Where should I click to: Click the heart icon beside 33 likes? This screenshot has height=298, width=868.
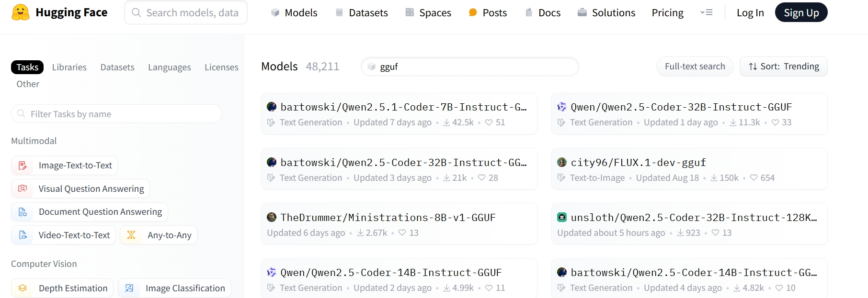[x=775, y=122]
